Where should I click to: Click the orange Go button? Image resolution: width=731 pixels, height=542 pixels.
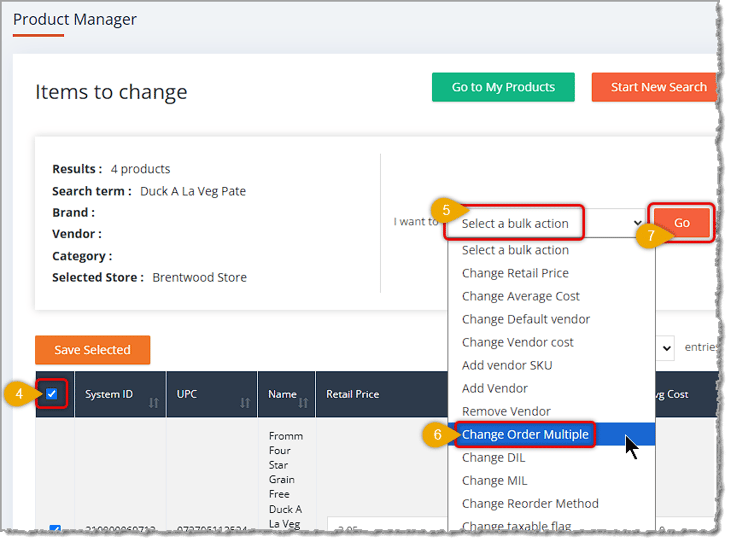[681, 223]
